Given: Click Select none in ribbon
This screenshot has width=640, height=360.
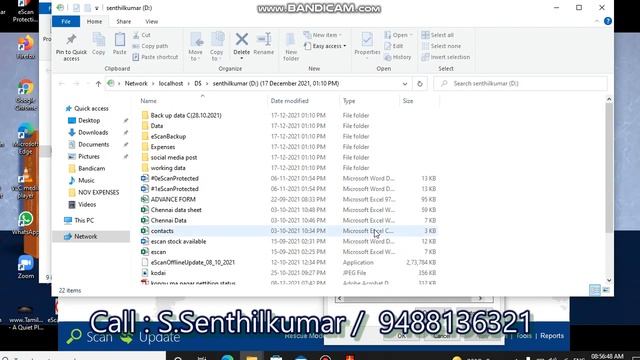Looking at the screenshot, I should (441, 46).
